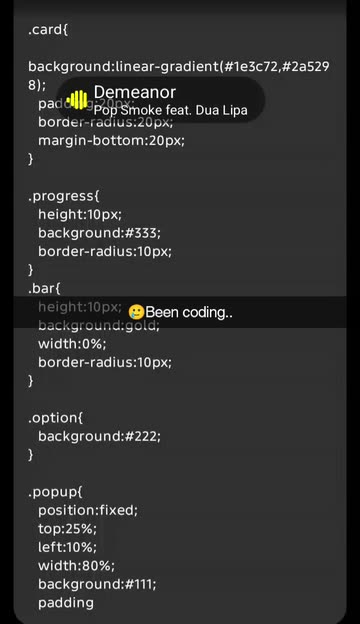Click the position:fixed line
360x624 pixels.
pyautogui.click(x=88, y=510)
